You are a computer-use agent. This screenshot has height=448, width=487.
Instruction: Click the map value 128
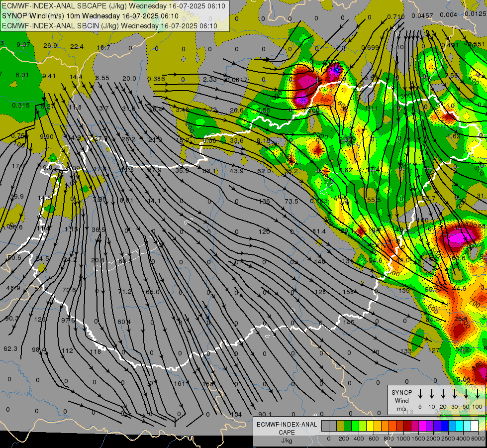pos(320,292)
